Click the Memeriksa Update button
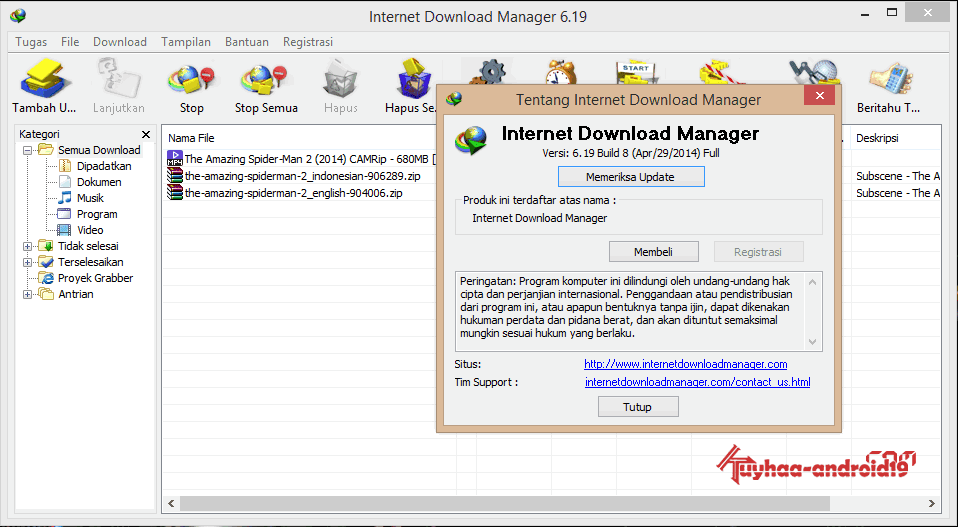This screenshot has width=958, height=527. pos(631,177)
